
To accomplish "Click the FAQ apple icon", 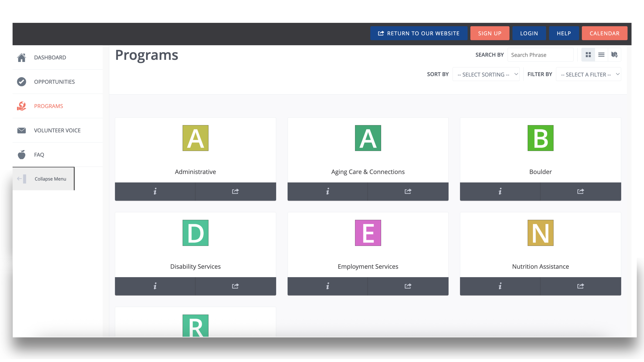I will click(22, 155).
